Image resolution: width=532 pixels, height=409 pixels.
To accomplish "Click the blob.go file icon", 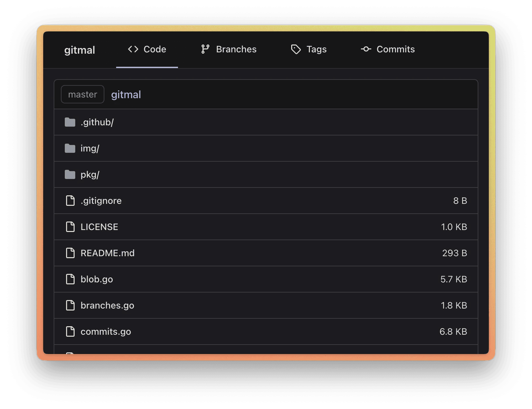I will pyautogui.click(x=70, y=279).
